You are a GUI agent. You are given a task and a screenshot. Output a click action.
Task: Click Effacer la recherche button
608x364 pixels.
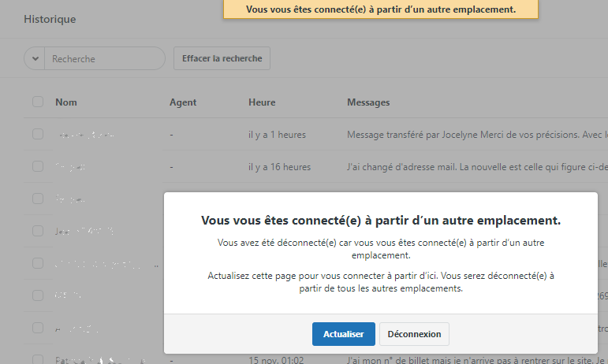(x=222, y=59)
